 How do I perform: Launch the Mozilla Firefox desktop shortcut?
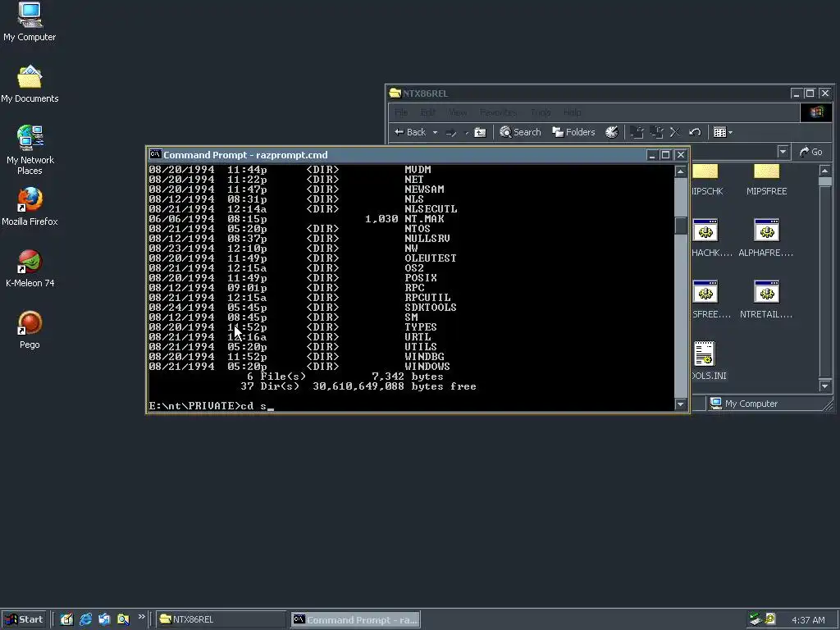point(30,206)
